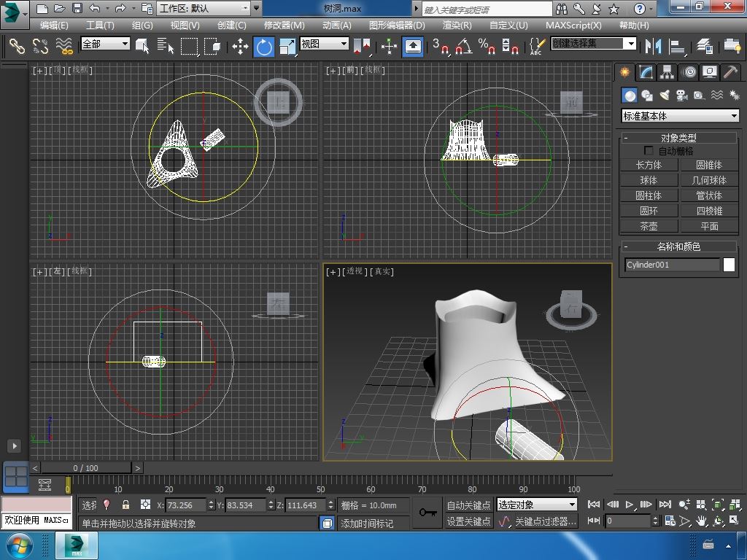Image resolution: width=747 pixels, height=560 pixels.
Task: Toggle 自动关键点 auto key mode
Action: coord(468,505)
